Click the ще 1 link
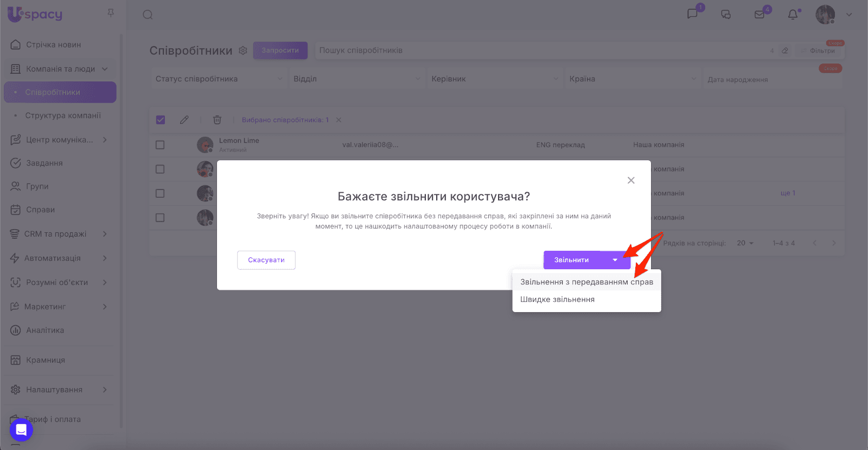The image size is (868, 450). pos(788,193)
